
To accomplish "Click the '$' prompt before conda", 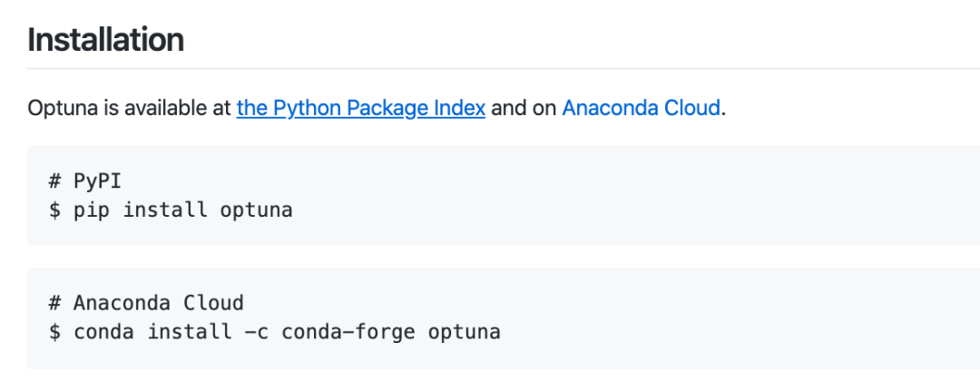I will tap(55, 331).
